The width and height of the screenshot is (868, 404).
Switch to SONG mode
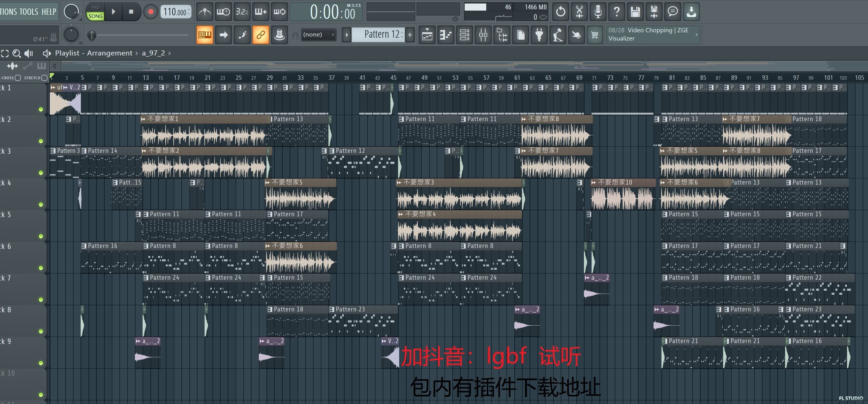coord(95,16)
